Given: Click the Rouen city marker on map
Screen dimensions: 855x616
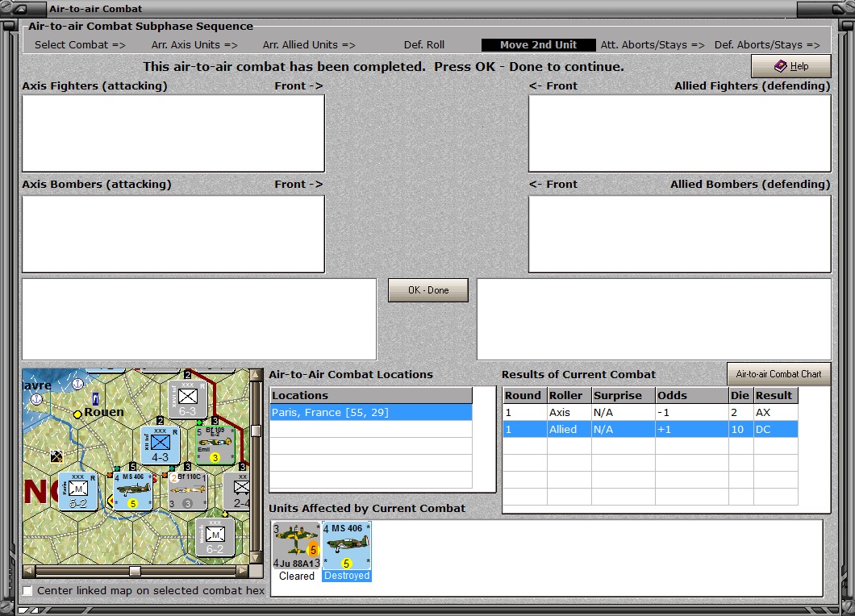Looking at the screenshot, I should [x=77, y=414].
